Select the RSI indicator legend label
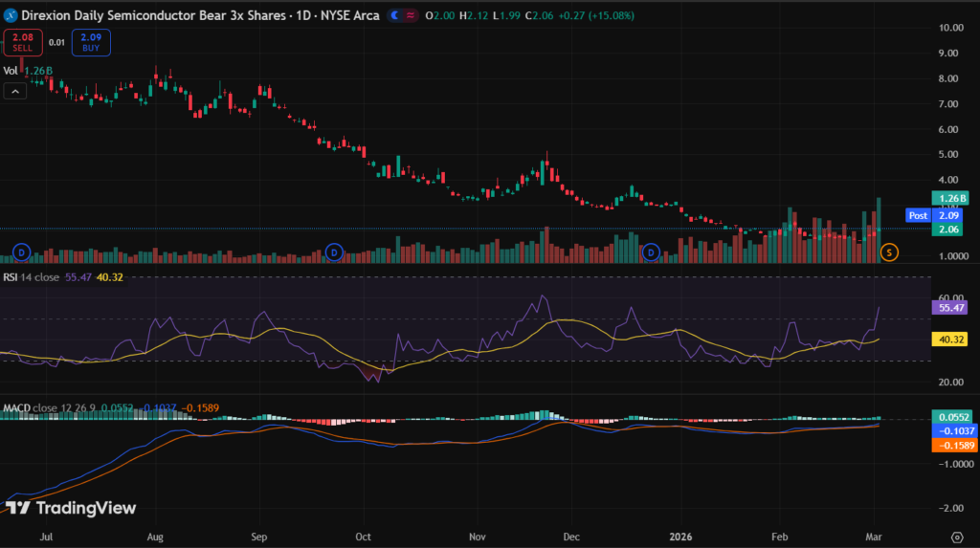The height and width of the screenshot is (548, 980). [x=11, y=276]
